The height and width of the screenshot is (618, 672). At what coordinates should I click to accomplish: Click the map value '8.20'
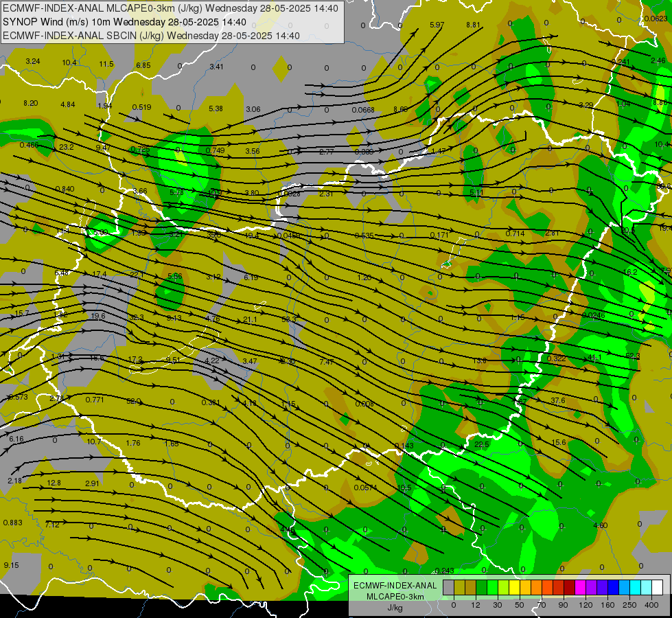point(30,103)
